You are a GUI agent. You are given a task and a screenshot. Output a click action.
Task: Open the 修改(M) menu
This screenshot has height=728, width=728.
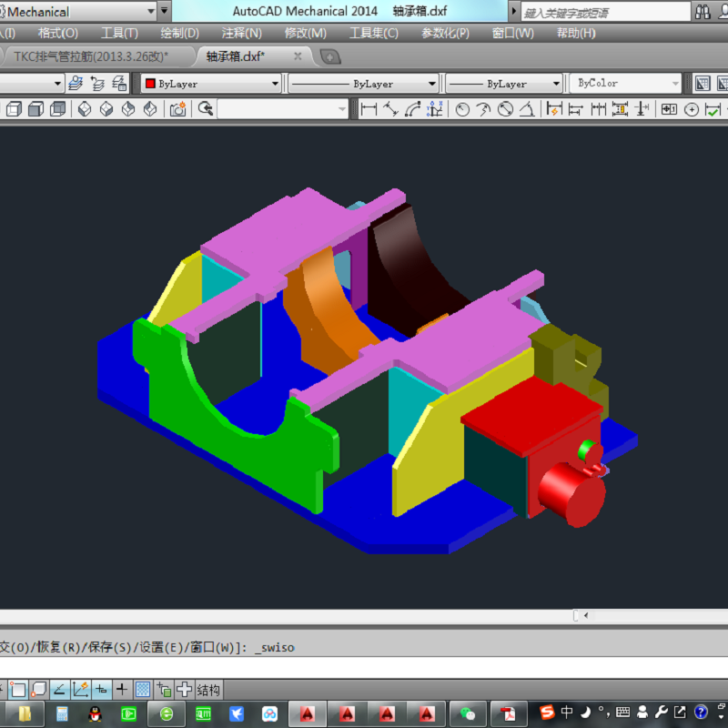(305, 33)
